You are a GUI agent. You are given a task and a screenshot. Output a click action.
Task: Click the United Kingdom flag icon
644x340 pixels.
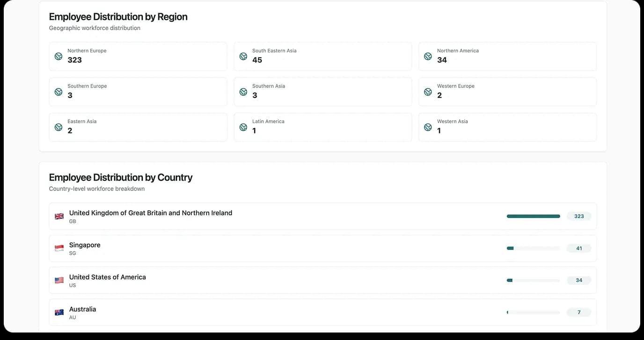[x=59, y=216]
